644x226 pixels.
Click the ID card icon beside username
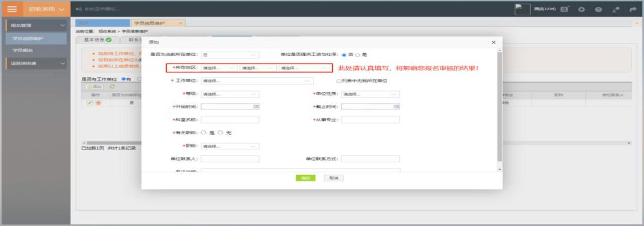[565, 9]
